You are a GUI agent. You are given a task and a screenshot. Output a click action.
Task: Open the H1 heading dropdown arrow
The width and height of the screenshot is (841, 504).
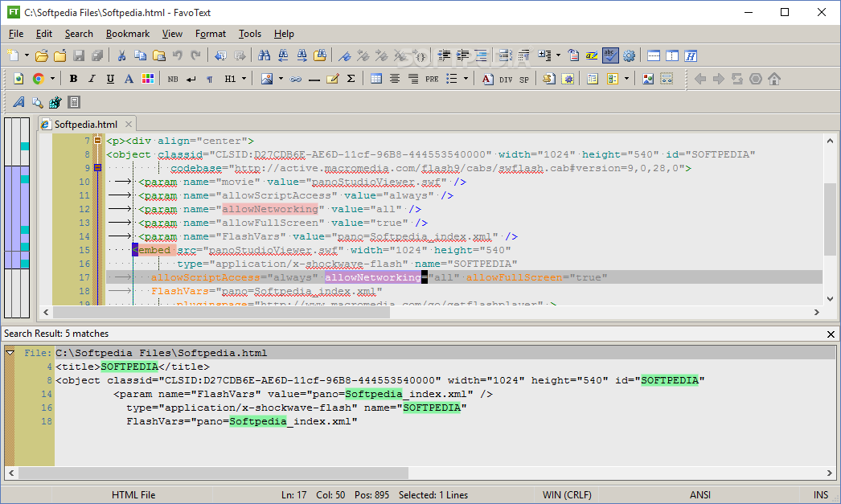(244, 79)
